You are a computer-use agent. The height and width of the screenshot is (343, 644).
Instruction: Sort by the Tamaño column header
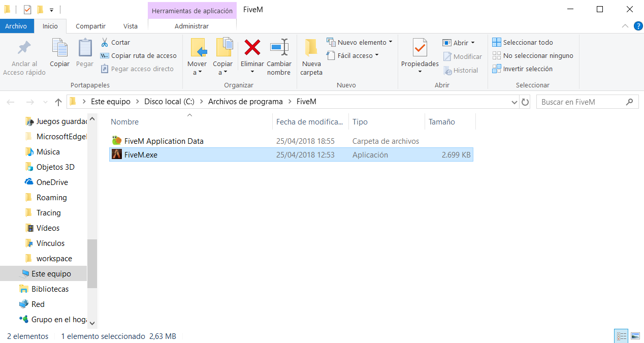[x=450, y=121]
